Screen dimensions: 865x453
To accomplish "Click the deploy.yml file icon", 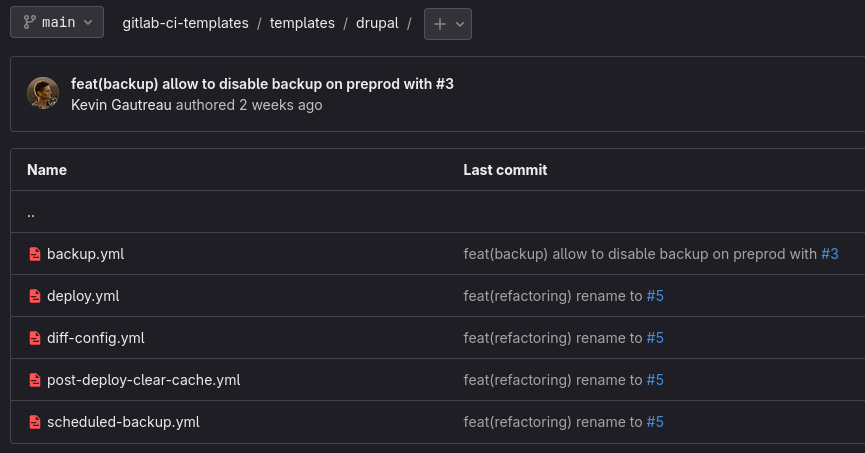I will pos(35,296).
